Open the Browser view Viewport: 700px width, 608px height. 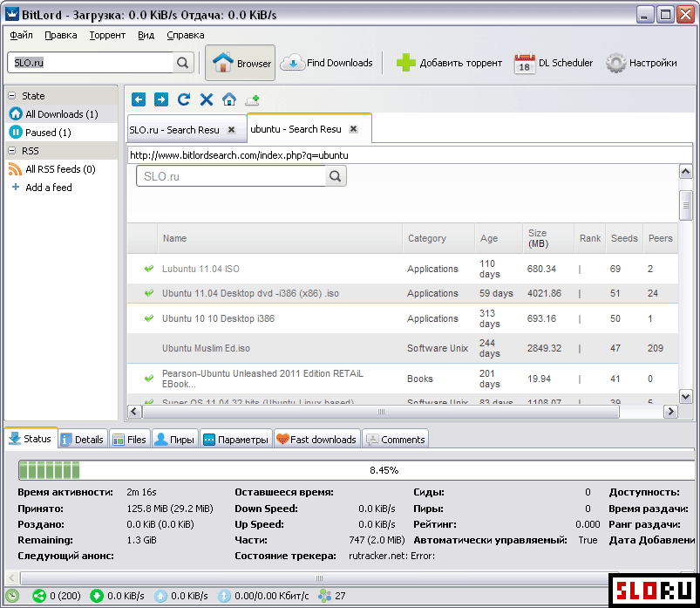pos(241,63)
